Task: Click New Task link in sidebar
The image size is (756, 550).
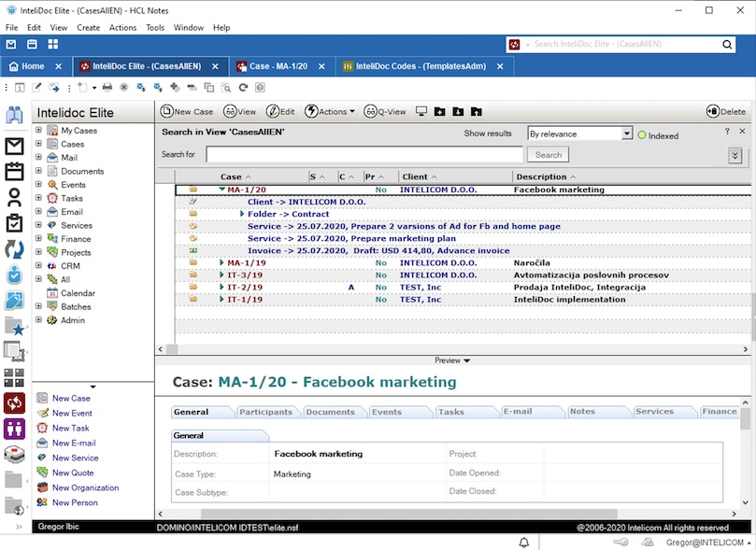Action: [x=71, y=428]
